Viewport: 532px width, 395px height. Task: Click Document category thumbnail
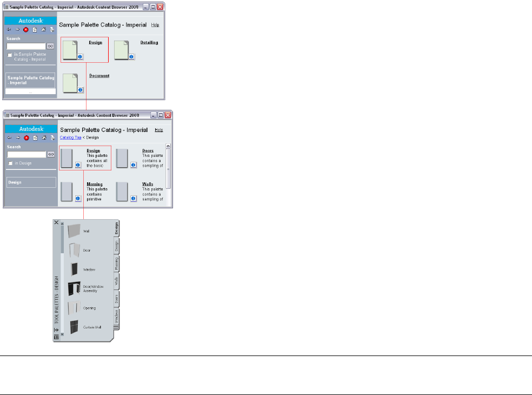tap(71, 83)
